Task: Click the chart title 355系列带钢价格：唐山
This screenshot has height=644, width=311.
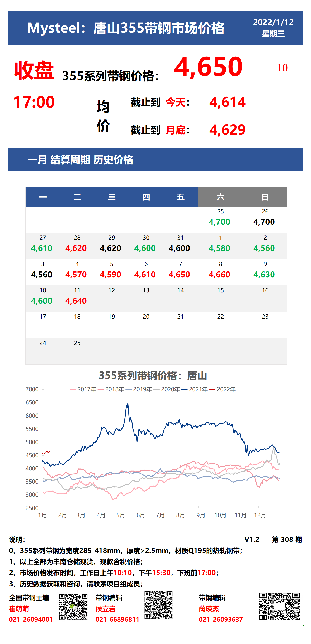Action: tap(153, 376)
